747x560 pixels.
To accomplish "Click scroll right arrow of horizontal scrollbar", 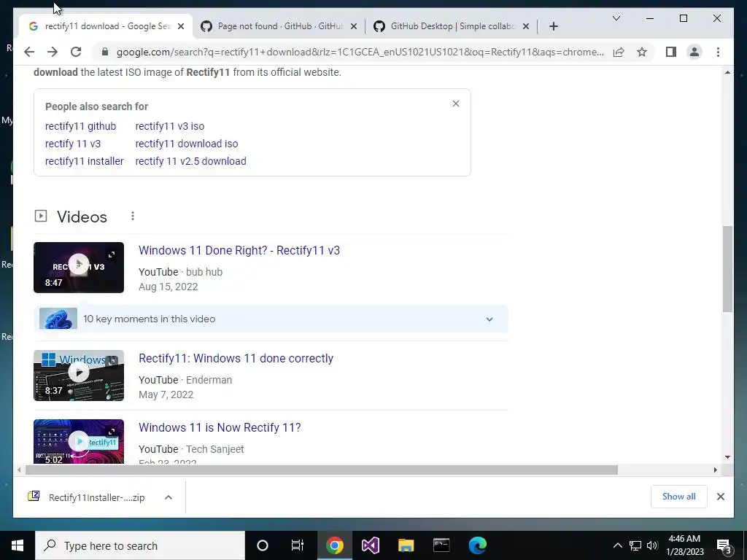I will coord(715,470).
